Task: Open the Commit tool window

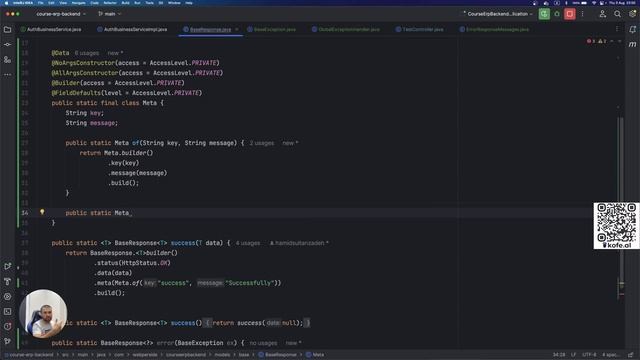Action: pyautogui.click(x=7, y=44)
